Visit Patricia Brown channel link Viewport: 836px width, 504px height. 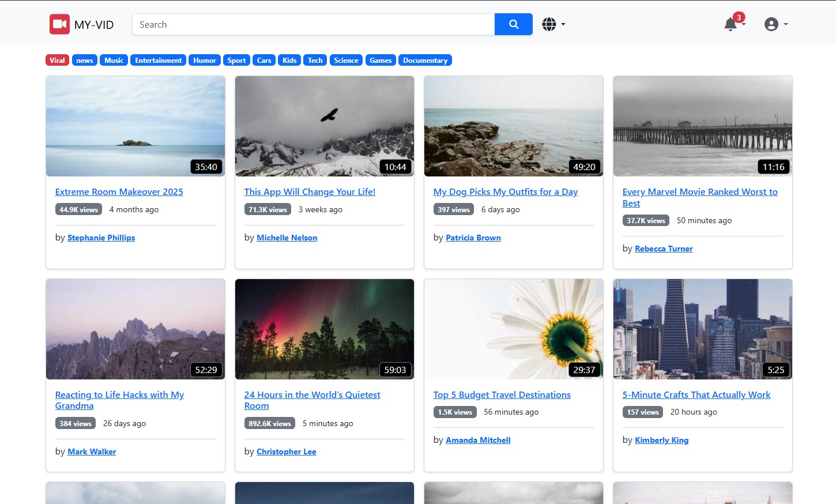point(473,238)
